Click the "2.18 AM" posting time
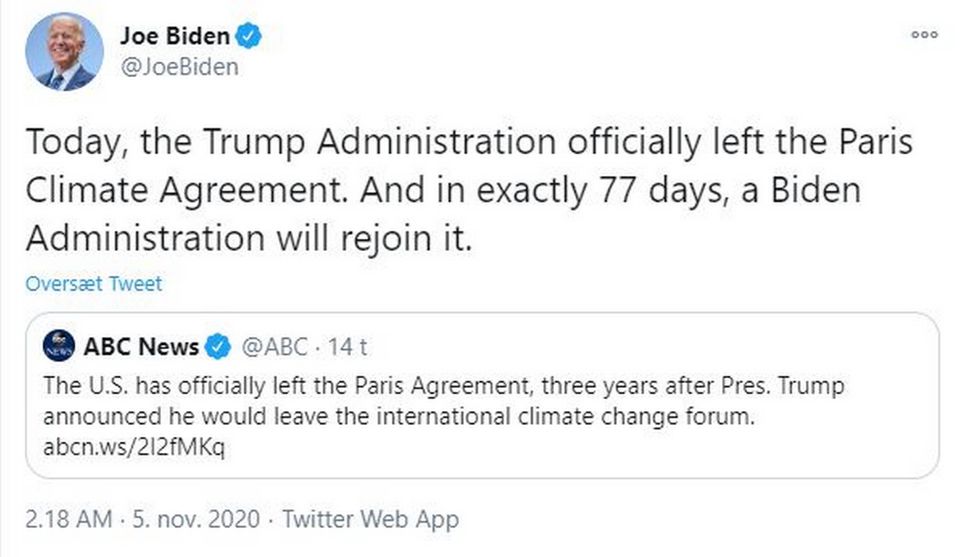 coord(69,519)
